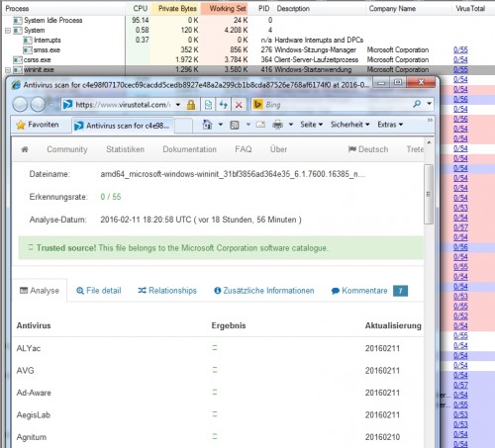The image size is (495, 448).
Task: Click the System Idle Process icon
Action: pyautogui.click(x=18, y=21)
